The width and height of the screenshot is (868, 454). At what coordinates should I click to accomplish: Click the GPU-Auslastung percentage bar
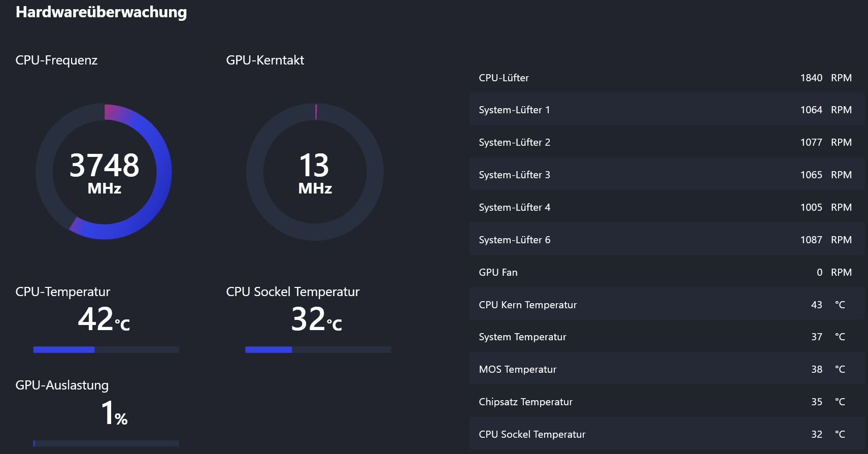click(x=106, y=443)
